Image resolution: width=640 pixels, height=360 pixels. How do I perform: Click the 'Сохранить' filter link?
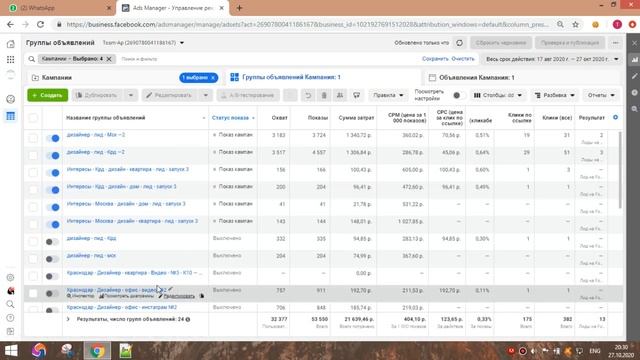pos(435,59)
